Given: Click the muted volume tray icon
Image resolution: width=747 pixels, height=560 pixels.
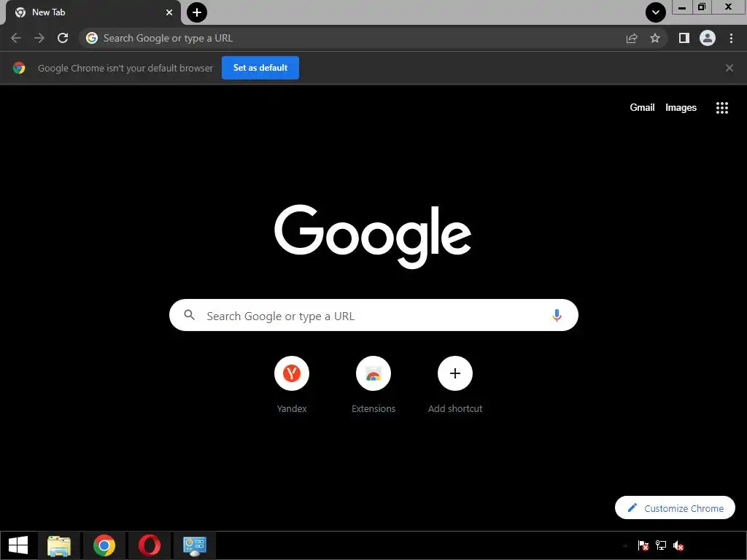Looking at the screenshot, I should coord(678,545).
